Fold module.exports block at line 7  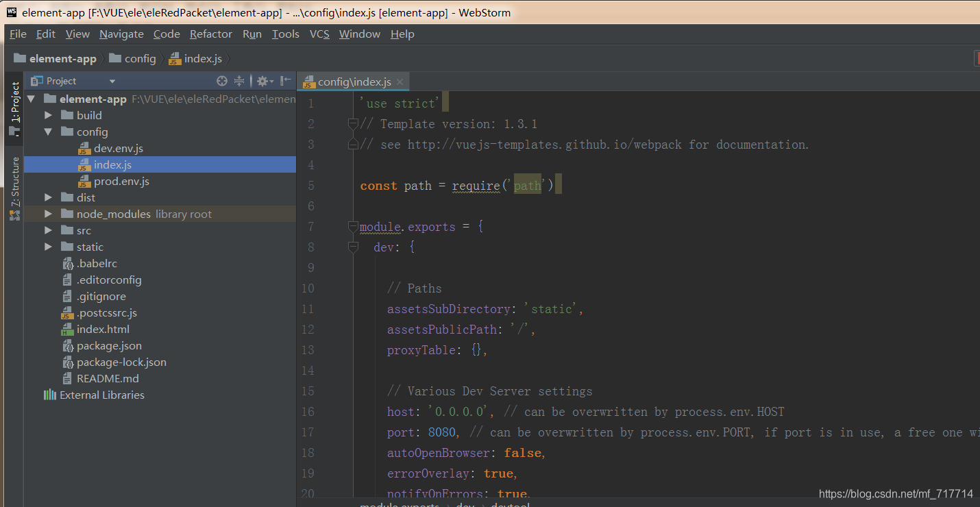tap(353, 227)
